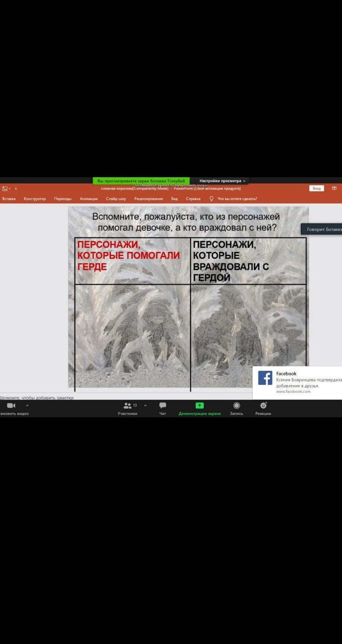Click the Participants icon in Zoom
The width and height of the screenshot is (342, 644).
[x=127, y=406]
